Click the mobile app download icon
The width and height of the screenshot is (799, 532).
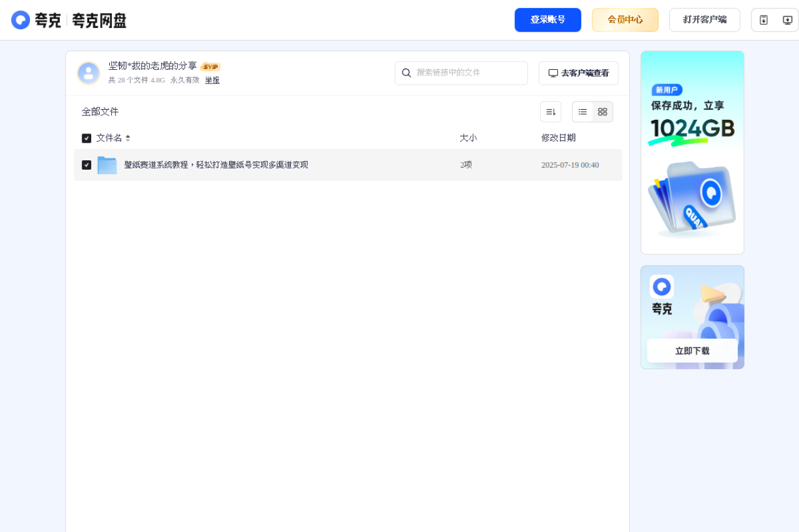763,19
